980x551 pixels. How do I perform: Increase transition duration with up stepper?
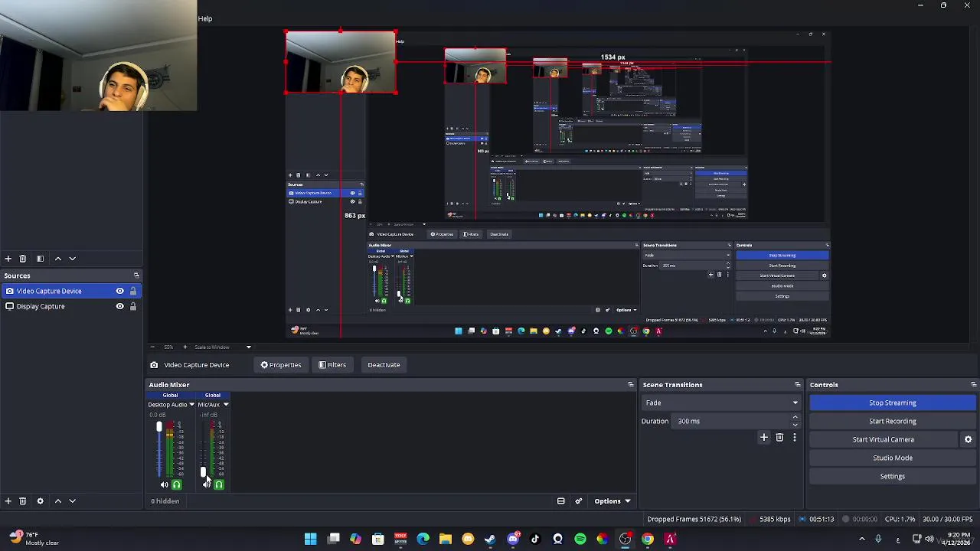coord(795,417)
